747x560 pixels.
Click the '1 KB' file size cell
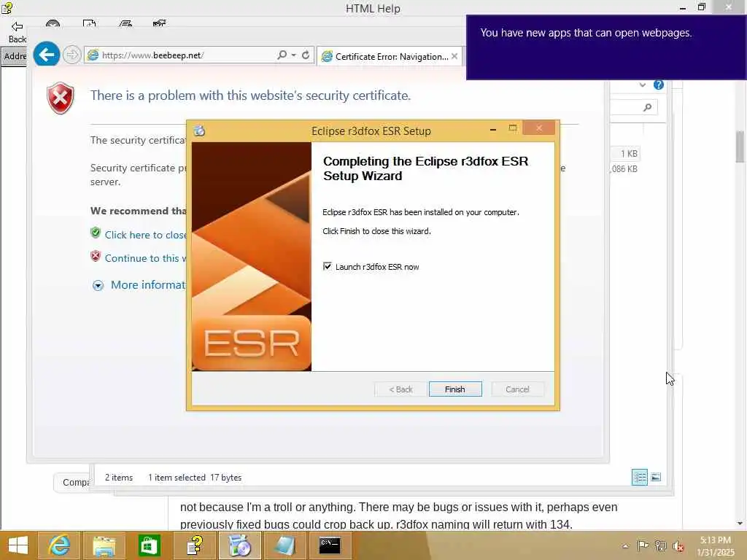coord(628,153)
